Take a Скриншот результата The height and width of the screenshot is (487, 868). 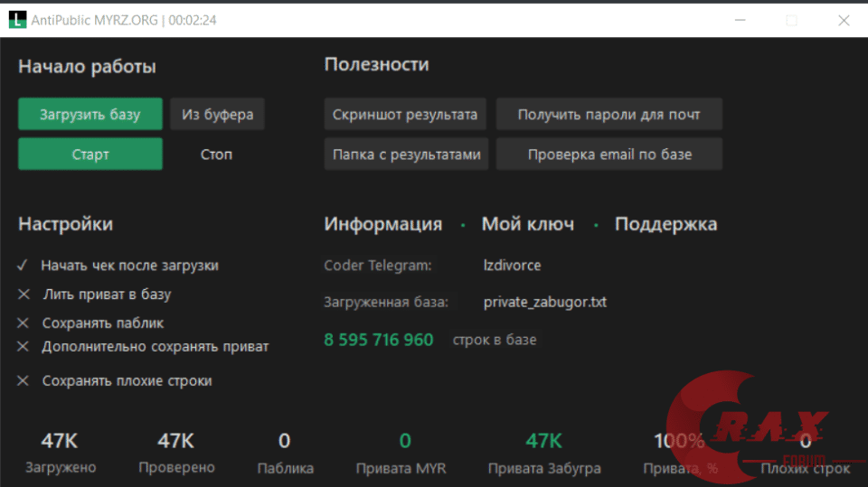coord(405,114)
